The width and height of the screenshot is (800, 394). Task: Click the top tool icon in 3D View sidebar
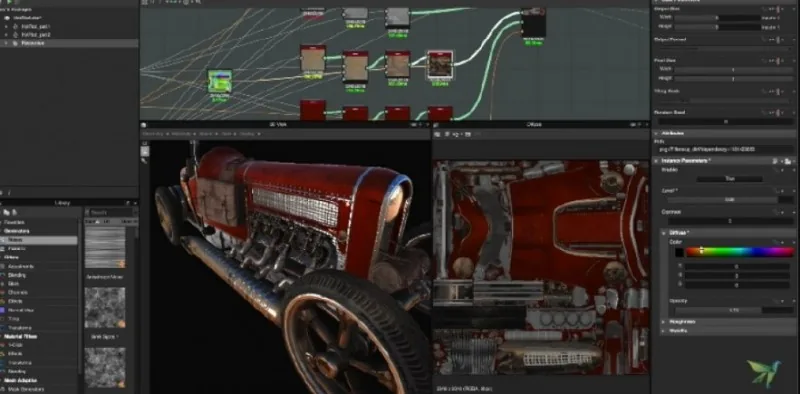pyautogui.click(x=145, y=144)
